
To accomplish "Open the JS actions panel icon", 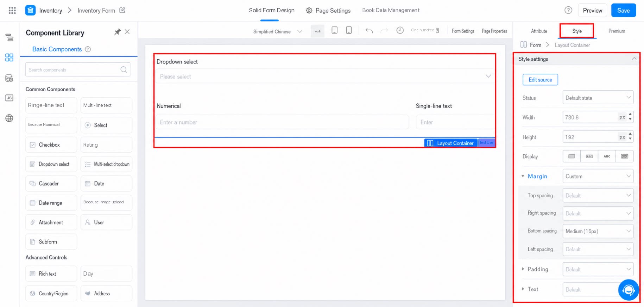I will point(10,98).
